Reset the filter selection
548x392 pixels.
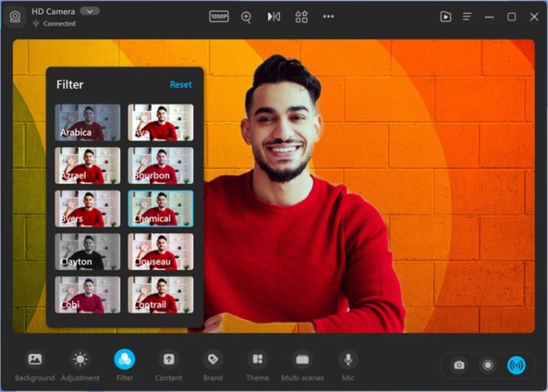point(180,84)
